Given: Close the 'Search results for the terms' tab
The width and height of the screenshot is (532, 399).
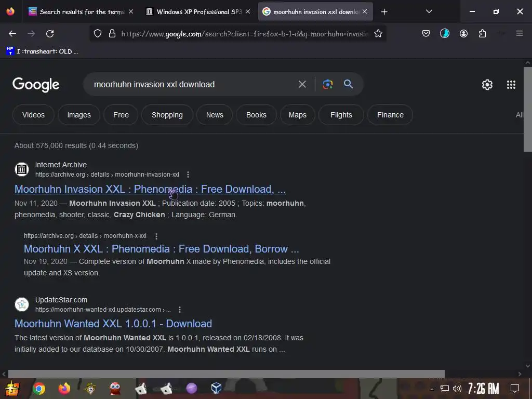Looking at the screenshot, I should click(x=131, y=11).
